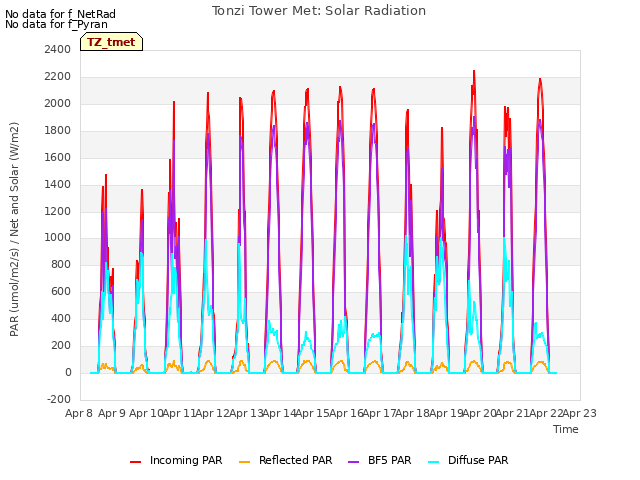Click the 600 y-axis tick label
Image resolution: width=640 pixels, height=480 pixels.
coord(60,291)
